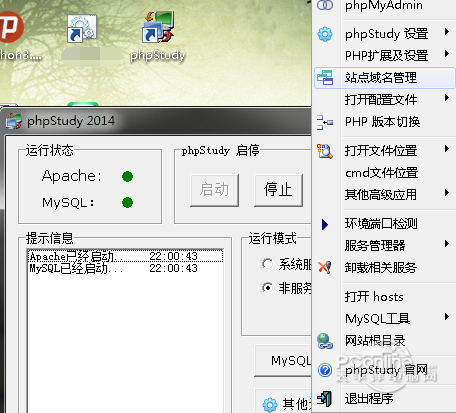Click the 站点域名管理 site icon

(x=325, y=77)
